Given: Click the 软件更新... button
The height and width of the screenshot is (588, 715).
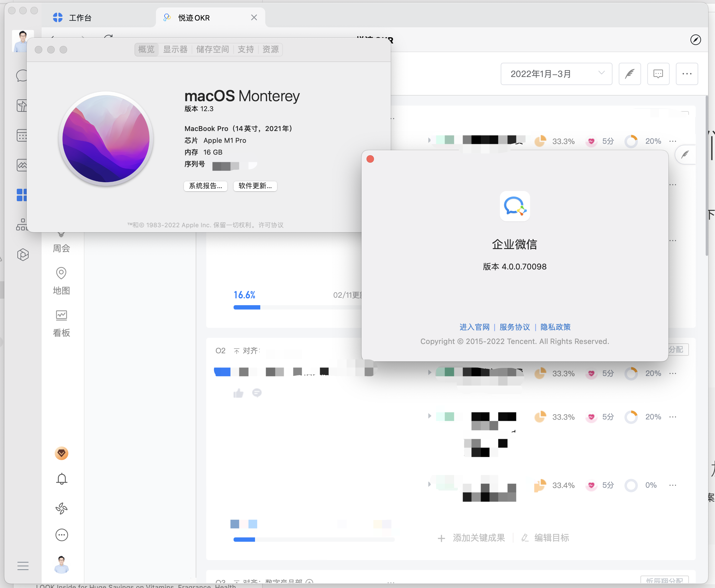Looking at the screenshot, I should [x=255, y=186].
